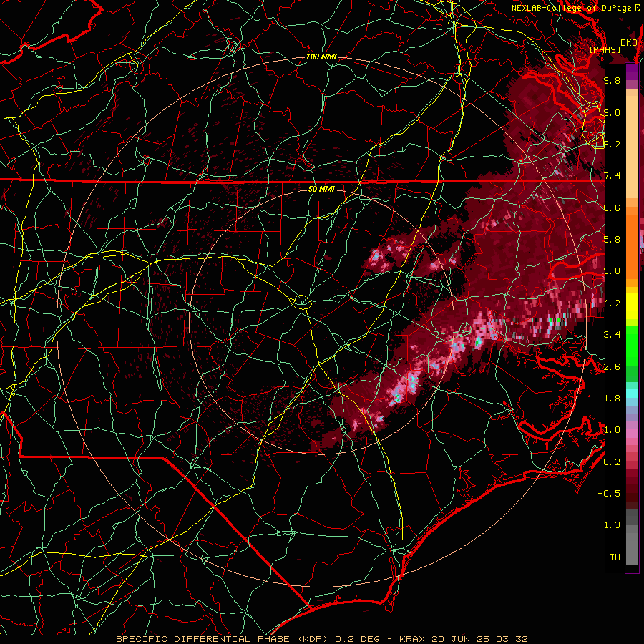Click the KRAX station ID in the caption

pos(413,639)
